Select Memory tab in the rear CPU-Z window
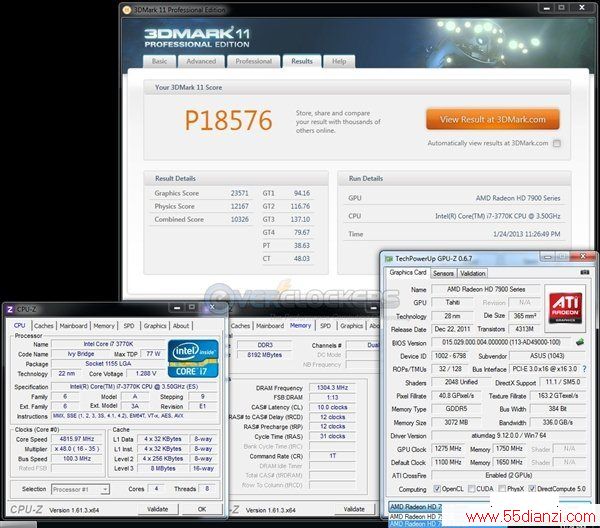 (x=300, y=326)
